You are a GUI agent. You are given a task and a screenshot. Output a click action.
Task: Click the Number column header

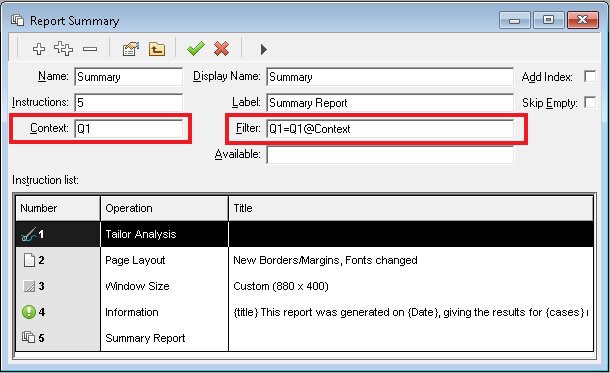[x=58, y=208]
